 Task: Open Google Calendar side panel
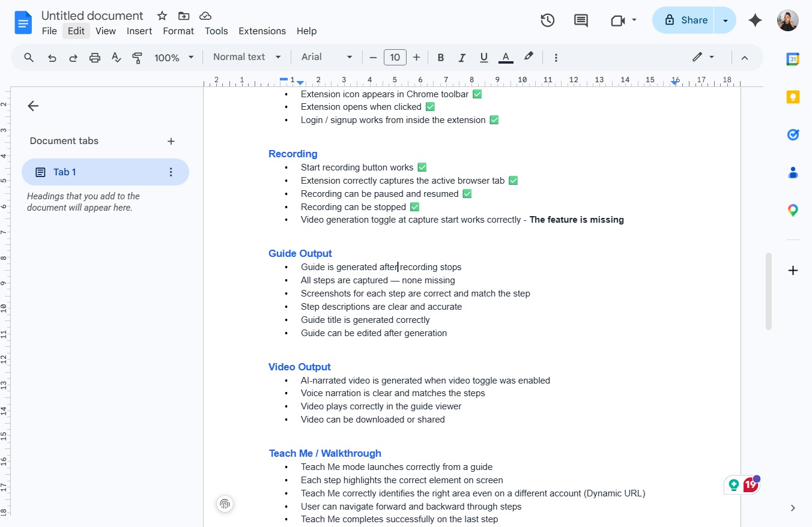[793, 59]
